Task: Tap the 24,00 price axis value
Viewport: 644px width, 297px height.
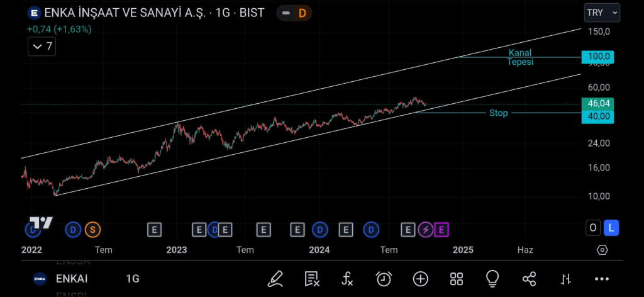Action: click(x=599, y=143)
